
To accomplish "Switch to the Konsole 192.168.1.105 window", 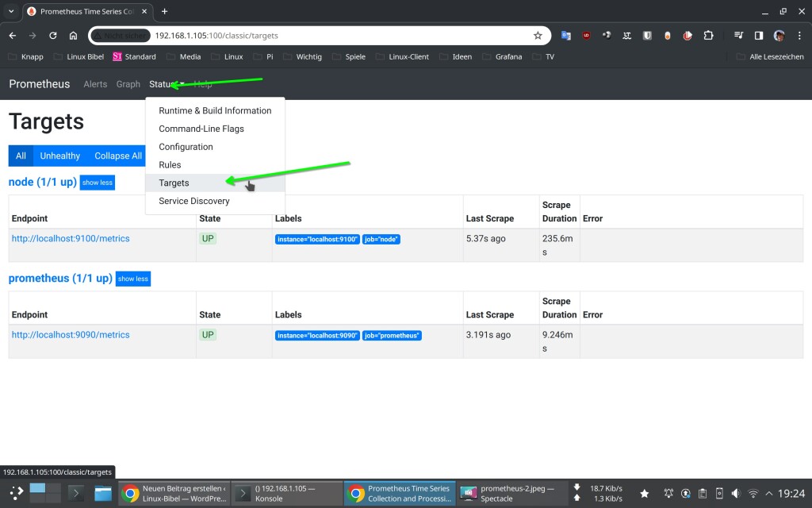I will (x=287, y=494).
